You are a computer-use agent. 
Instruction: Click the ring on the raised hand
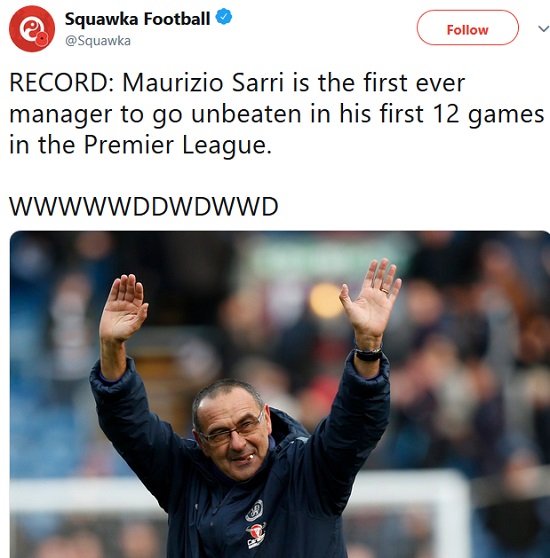click(x=385, y=291)
